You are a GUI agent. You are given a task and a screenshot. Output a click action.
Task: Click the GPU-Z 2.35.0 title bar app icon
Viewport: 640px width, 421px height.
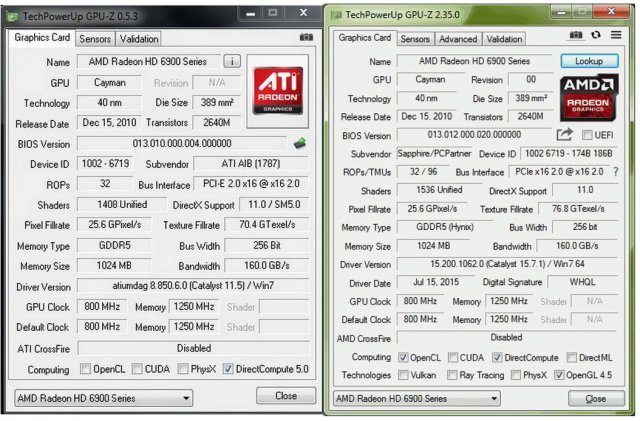(336, 15)
